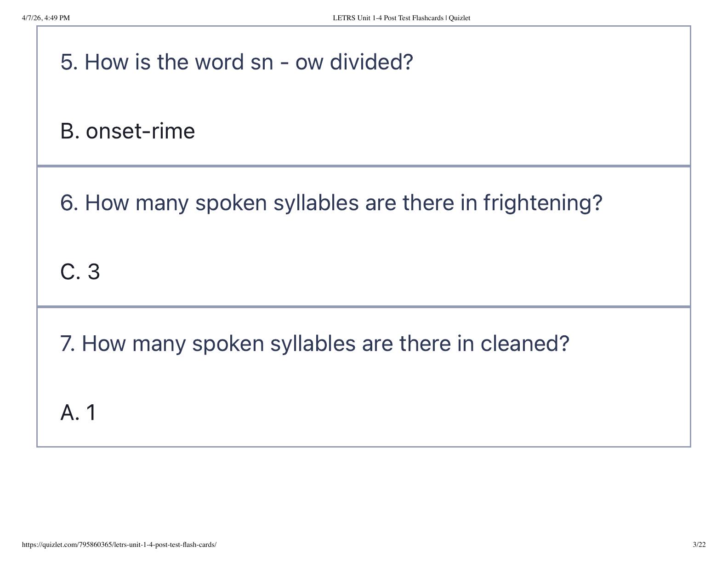Image resolution: width=728 pixels, height=563 pixels.
Task: Click the question number "5."
Action: point(69,62)
